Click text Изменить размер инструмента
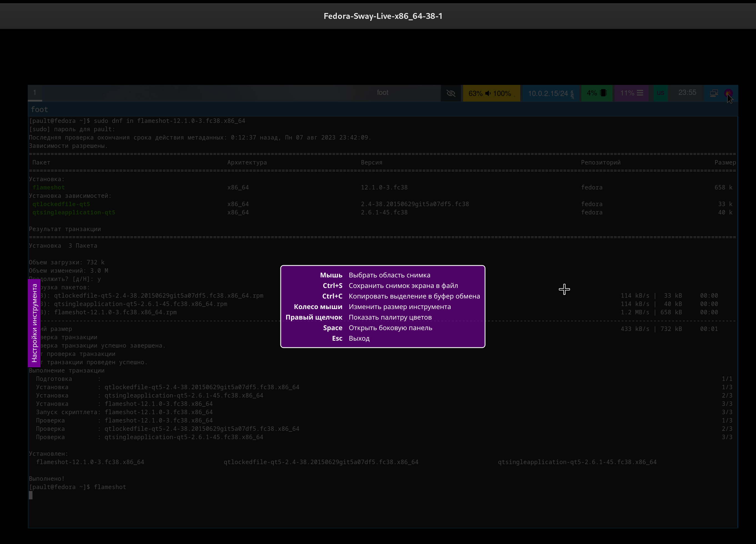756x544 pixels. (x=400, y=307)
